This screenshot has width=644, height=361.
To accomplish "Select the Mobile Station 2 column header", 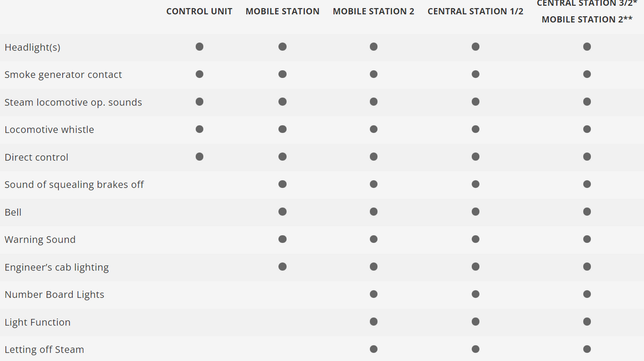I will (x=373, y=11).
